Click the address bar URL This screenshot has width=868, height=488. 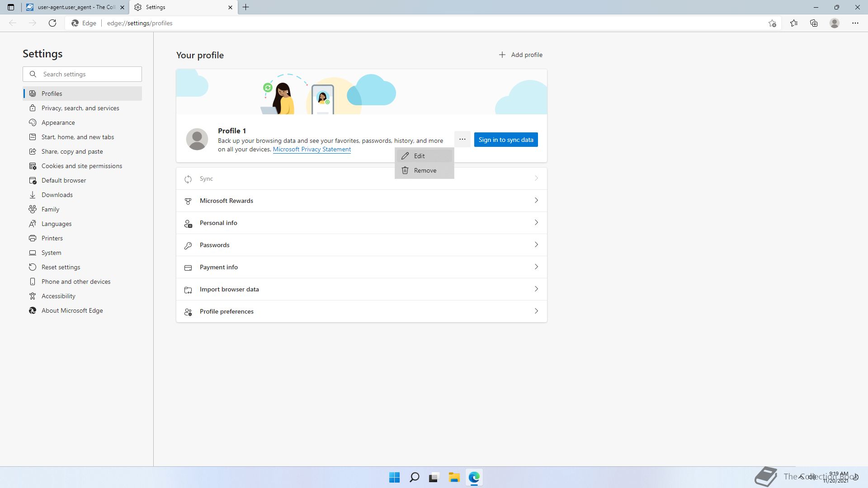pos(140,23)
